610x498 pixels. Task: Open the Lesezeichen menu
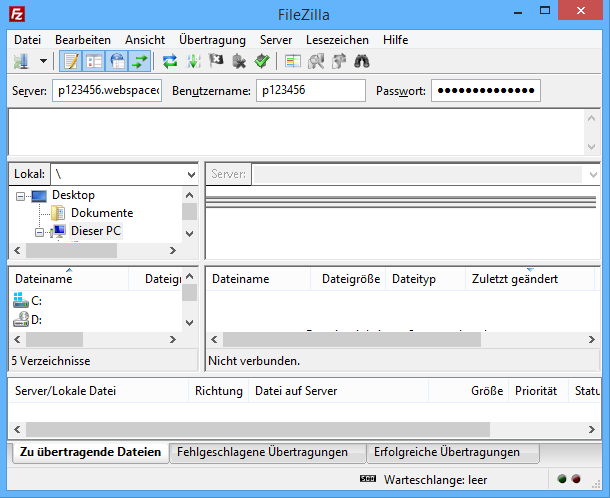[x=337, y=40]
